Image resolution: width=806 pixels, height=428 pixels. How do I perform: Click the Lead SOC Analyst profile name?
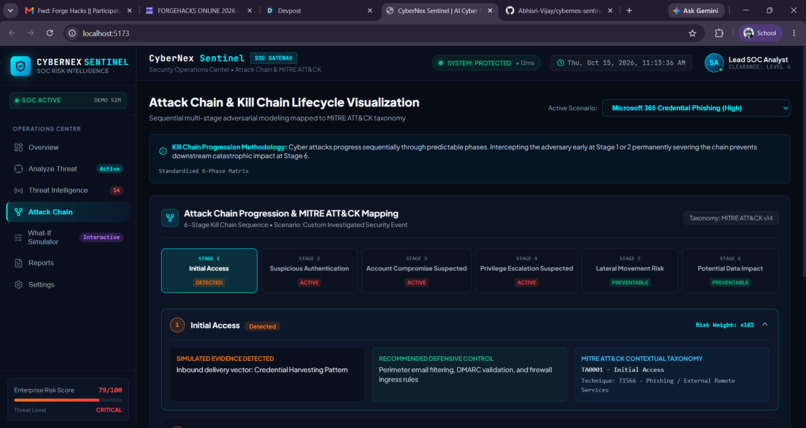[758, 60]
